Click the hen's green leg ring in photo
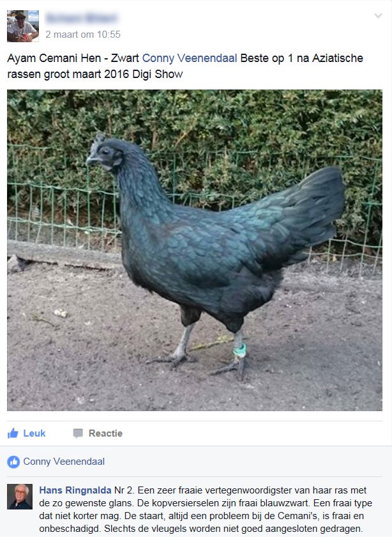 (240, 350)
